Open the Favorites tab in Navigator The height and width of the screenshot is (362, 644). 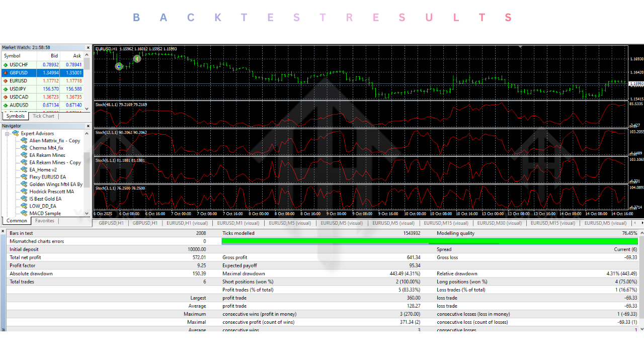[44, 220]
